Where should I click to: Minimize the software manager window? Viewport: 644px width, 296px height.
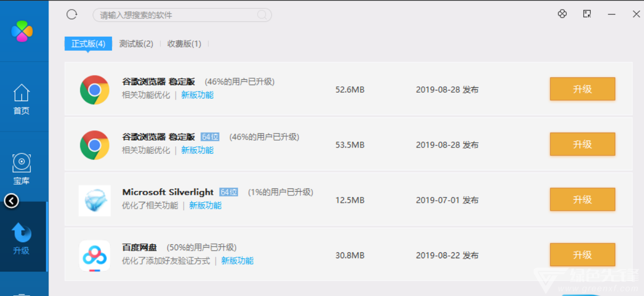pyautogui.click(x=611, y=14)
